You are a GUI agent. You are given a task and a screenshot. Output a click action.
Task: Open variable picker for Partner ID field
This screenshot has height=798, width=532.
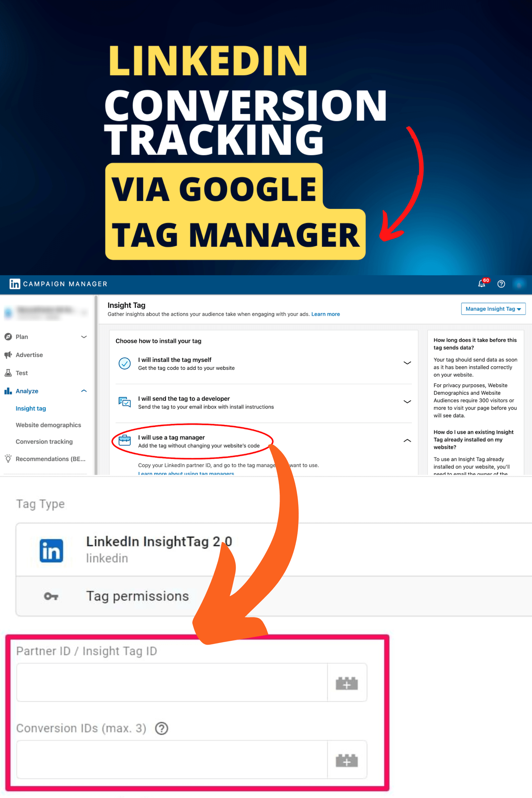pos(347,683)
